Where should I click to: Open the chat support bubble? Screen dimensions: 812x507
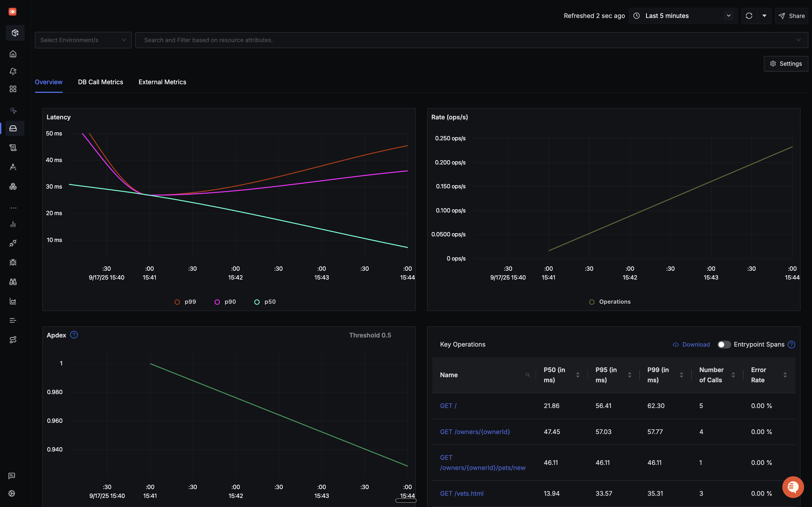[793, 487]
